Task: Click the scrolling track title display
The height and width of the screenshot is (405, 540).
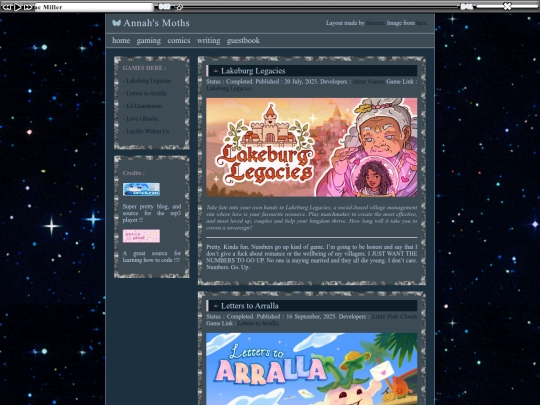Action: (x=94, y=7)
